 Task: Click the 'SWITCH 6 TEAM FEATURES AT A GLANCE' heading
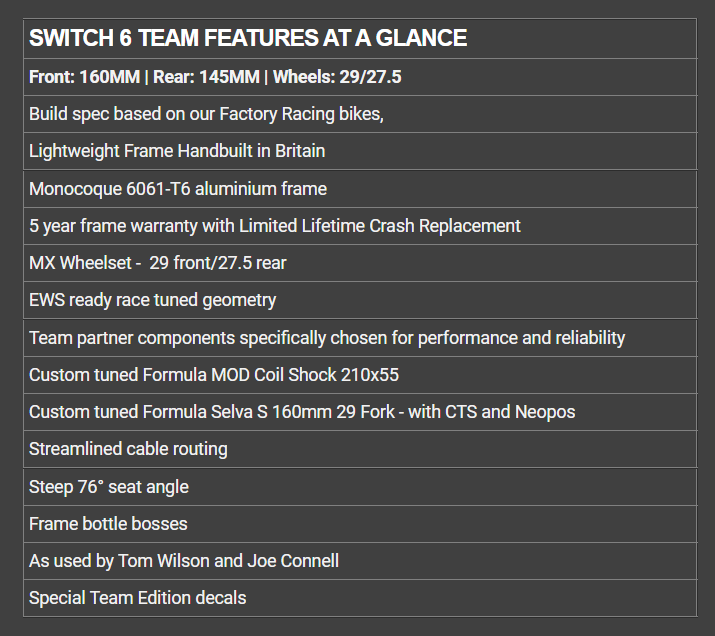pyautogui.click(x=248, y=39)
